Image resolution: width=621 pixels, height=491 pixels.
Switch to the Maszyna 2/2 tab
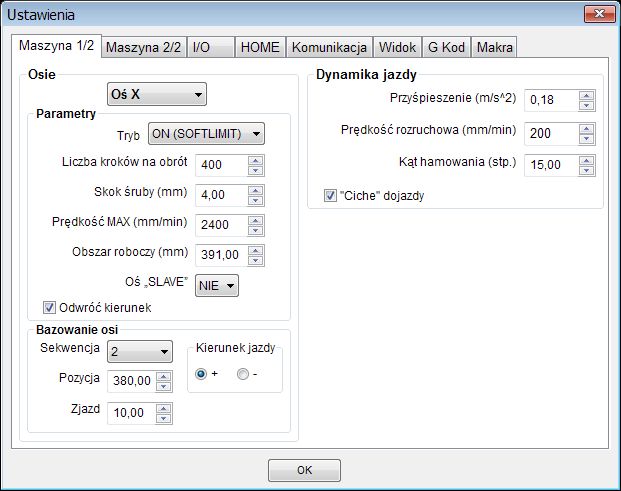coord(143,48)
